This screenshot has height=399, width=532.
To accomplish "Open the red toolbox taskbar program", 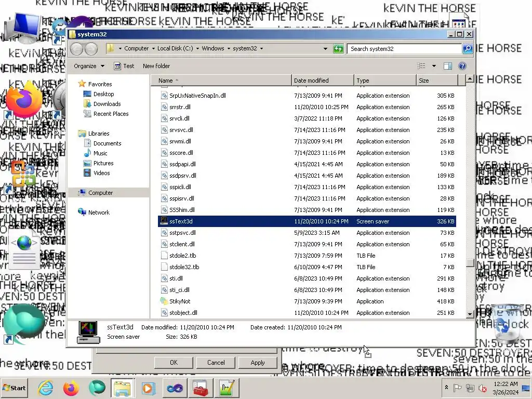I will pyautogui.click(x=201, y=388).
